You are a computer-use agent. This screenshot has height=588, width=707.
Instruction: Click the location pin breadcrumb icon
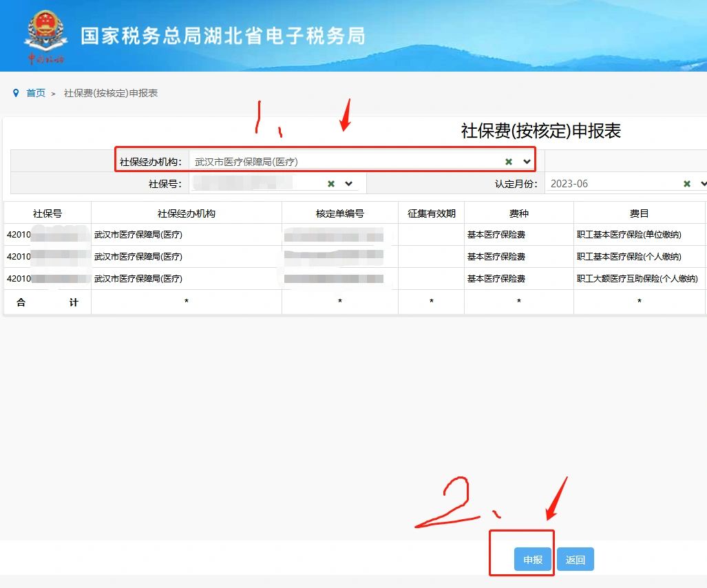coord(16,93)
